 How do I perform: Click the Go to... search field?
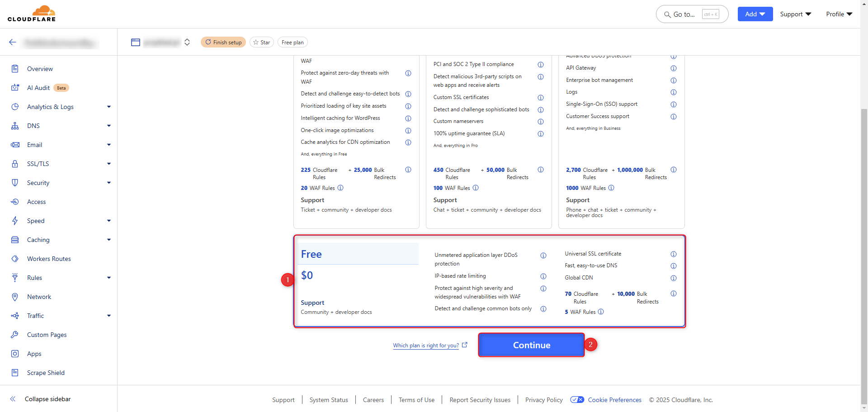[692, 14]
